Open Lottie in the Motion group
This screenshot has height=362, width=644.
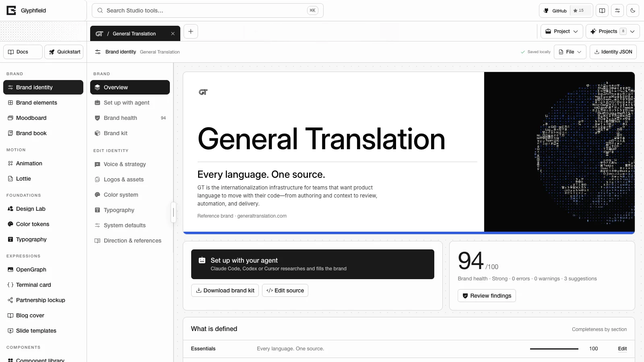tap(43, 179)
